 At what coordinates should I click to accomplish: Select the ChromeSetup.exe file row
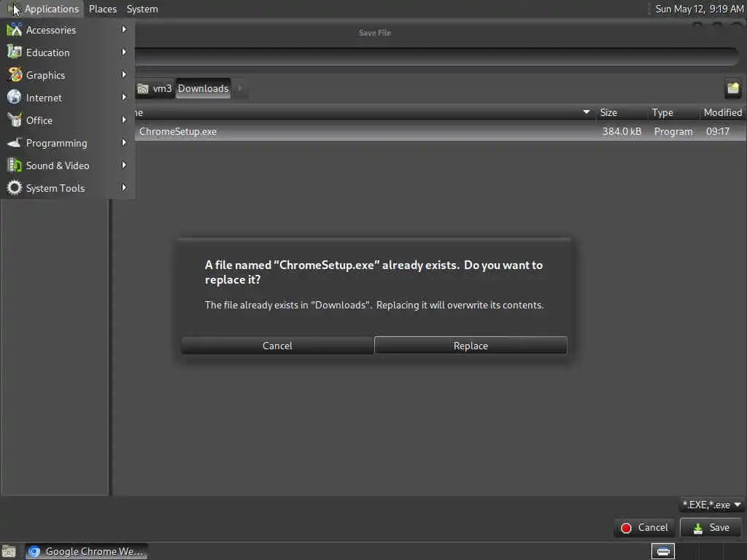[441, 131]
